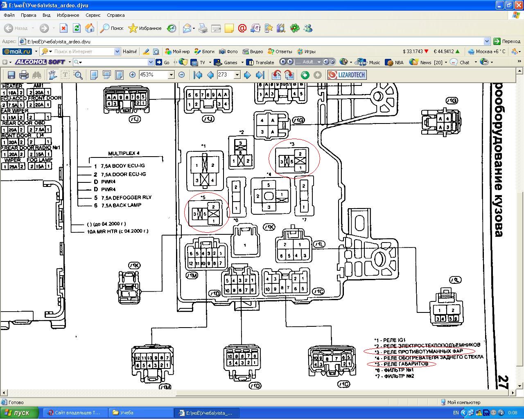
Task: Activate the Text selection tool
Action: click(x=65, y=75)
